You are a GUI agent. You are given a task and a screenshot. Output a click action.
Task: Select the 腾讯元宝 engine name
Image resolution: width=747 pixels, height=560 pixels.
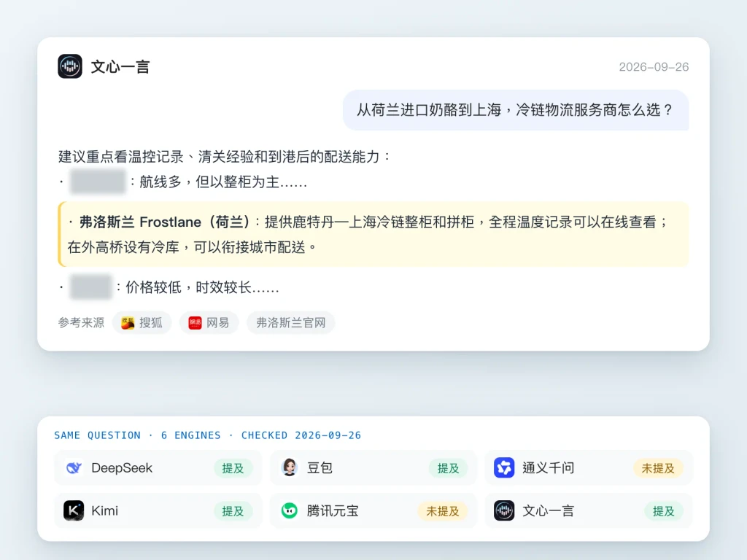coord(333,511)
